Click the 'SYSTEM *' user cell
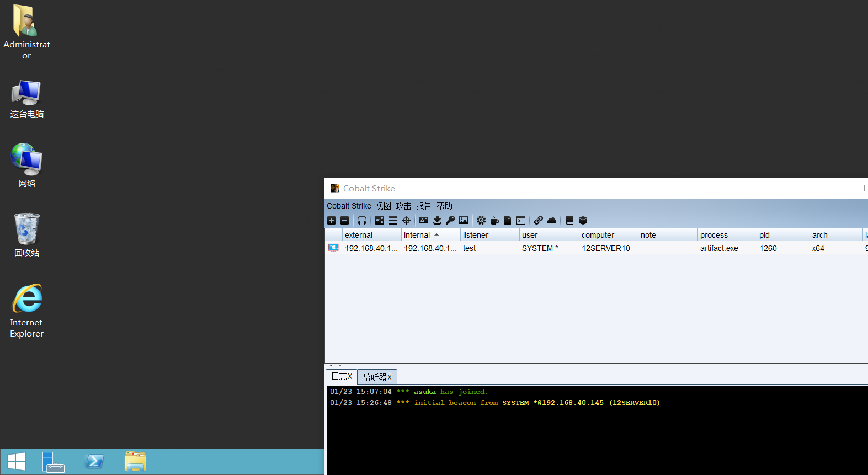The width and height of the screenshot is (868, 475). [x=549, y=248]
